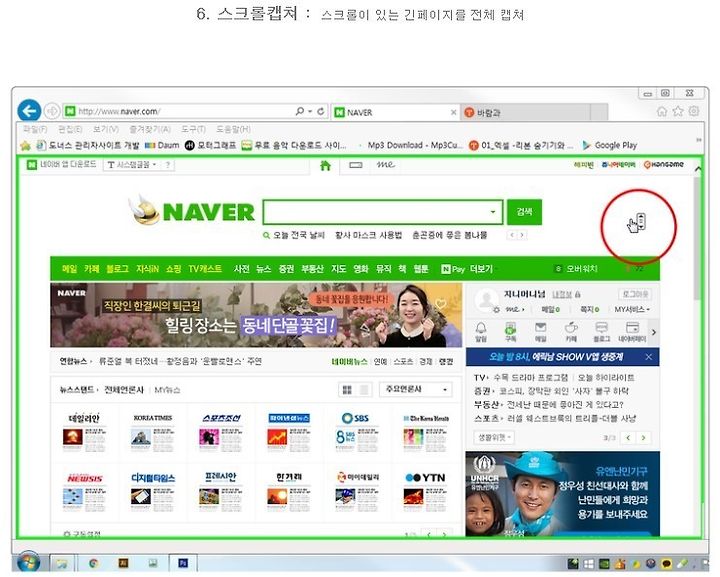Open Chrome from the taskbar
The height and width of the screenshot is (577, 720).
tap(94, 563)
